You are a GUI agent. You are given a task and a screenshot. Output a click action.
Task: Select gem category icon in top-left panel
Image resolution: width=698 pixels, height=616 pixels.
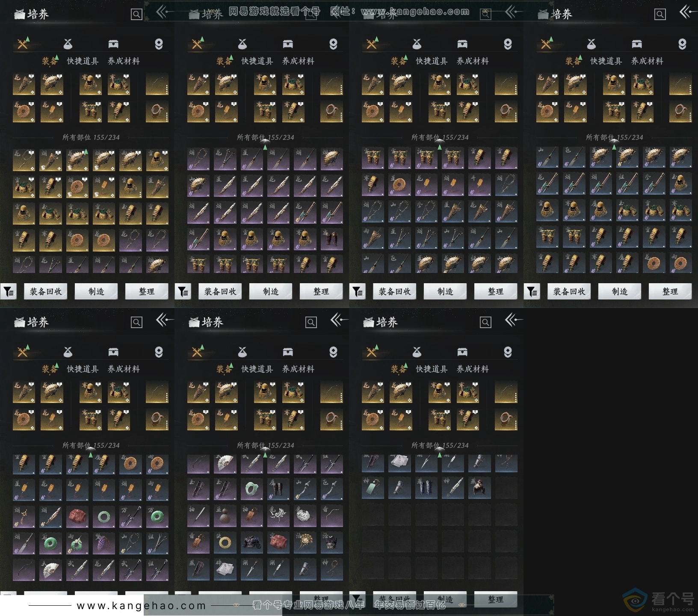(x=159, y=44)
